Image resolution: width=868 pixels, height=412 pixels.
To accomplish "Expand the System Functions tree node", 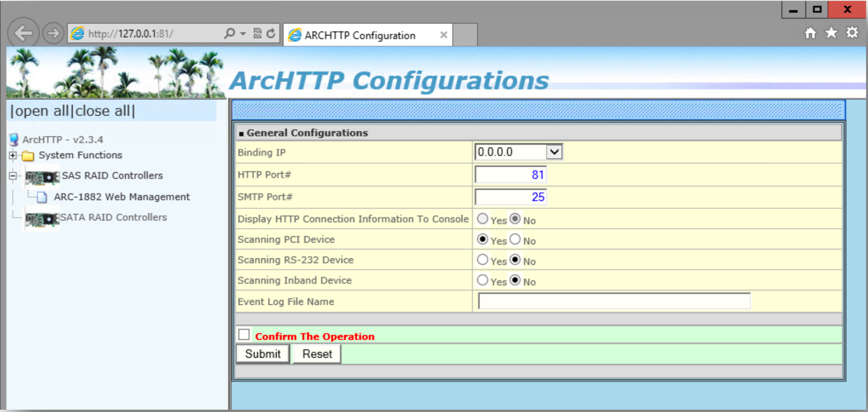I will [x=13, y=155].
